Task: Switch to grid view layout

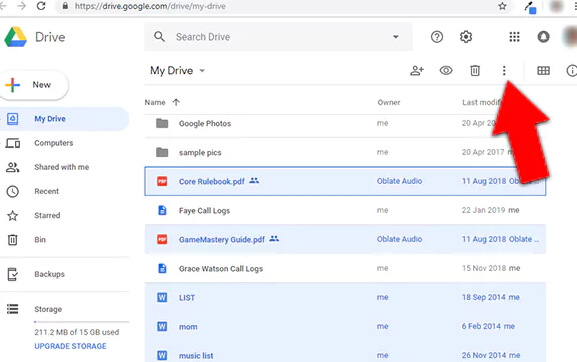Action: [544, 70]
